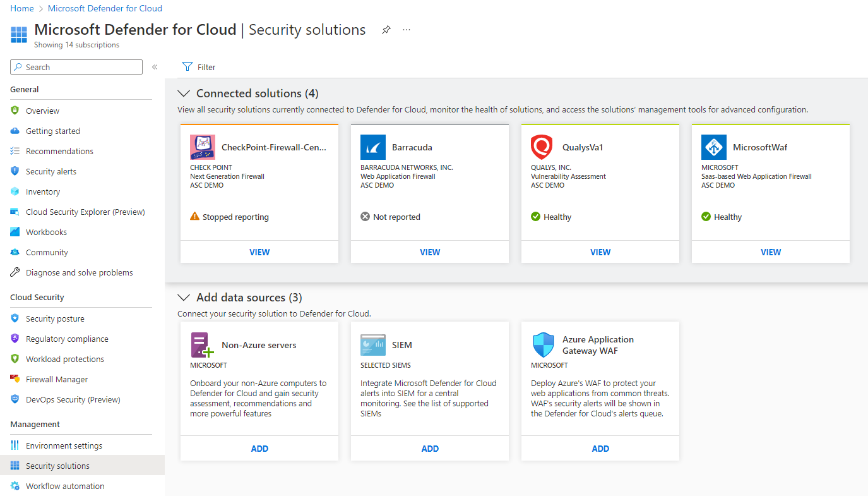Follow the Home breadcrumb link

coord(22,8)
